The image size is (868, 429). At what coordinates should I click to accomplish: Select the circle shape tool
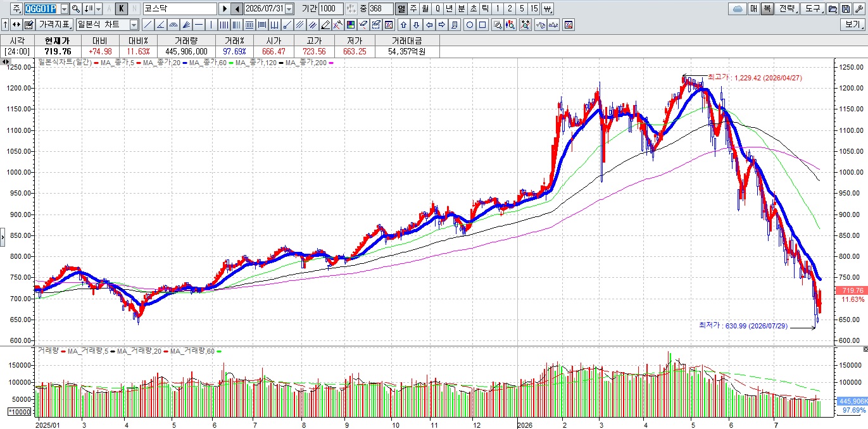[470, 25]
